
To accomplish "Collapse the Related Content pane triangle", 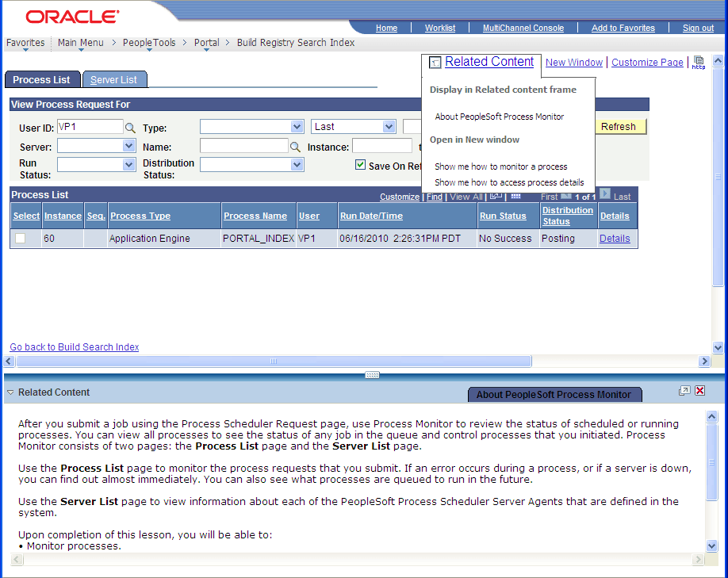I will pyautogui.click(x=10, y=392).
